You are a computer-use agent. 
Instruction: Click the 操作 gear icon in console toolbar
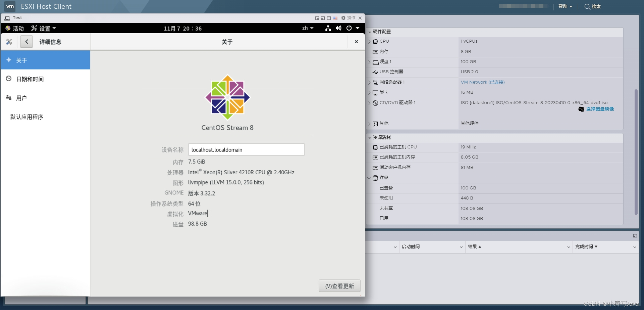pos(343,18)
